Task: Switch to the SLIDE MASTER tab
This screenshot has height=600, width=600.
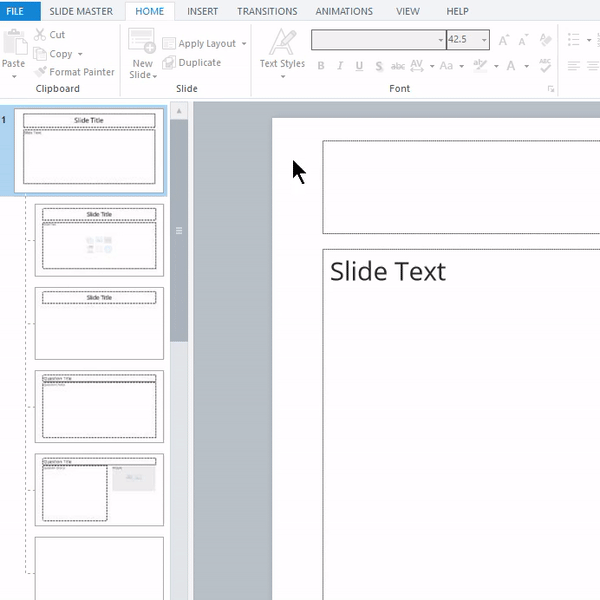Action: tap(81, 11)
